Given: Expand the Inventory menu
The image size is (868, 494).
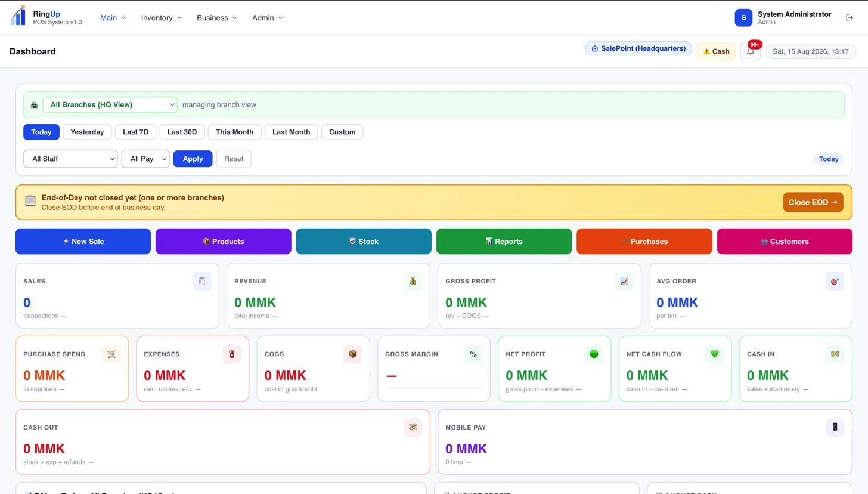Looking at the screenshot, I should tap(162, 18).
